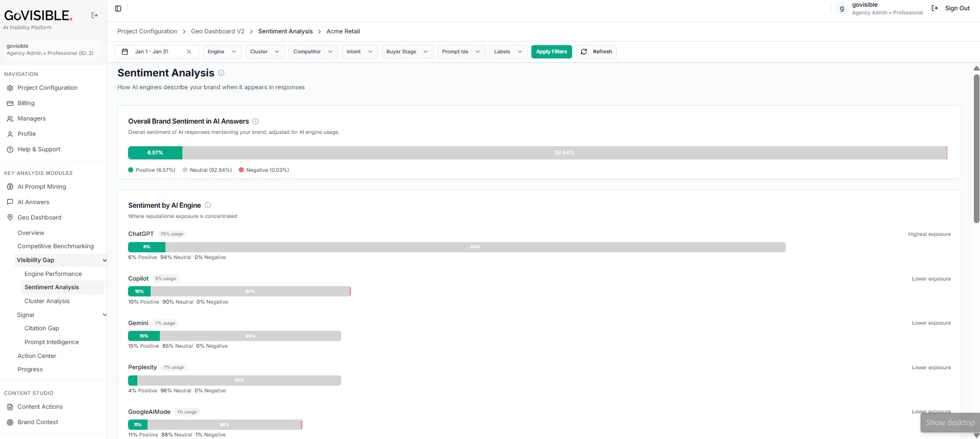
Task: Click Sign Out text in header
Action: coord(957,8)
